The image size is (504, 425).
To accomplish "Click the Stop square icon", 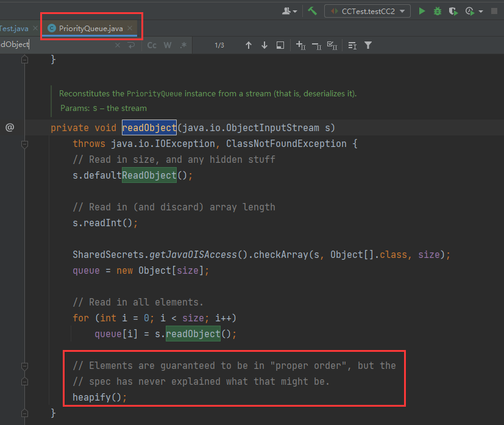I will (x=494, y=11).
